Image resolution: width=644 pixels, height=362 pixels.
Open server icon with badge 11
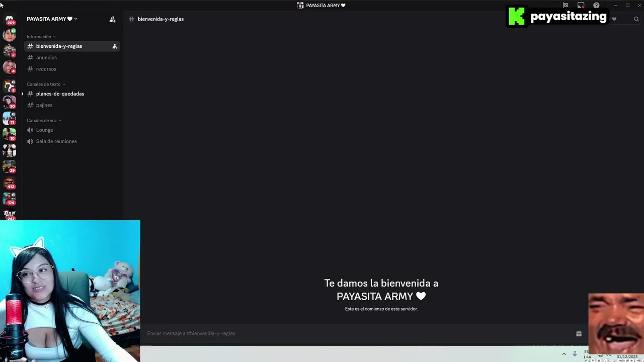[x=9, y=118]
